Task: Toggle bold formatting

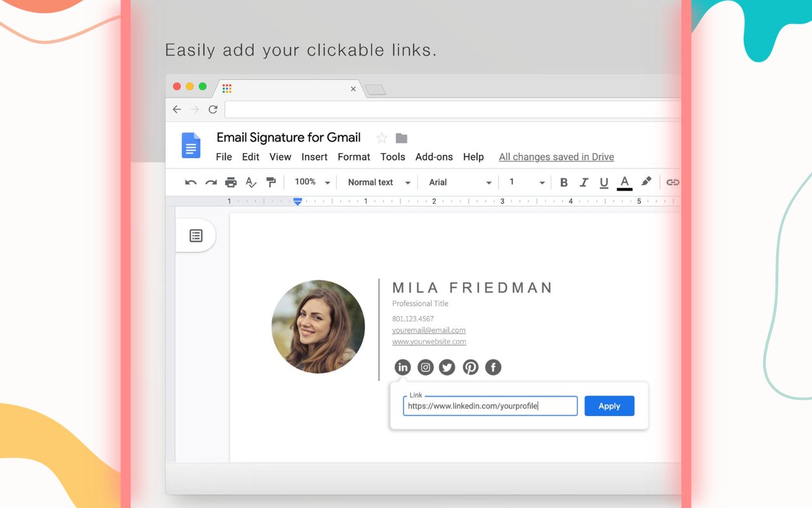Action: pos(563,182)
